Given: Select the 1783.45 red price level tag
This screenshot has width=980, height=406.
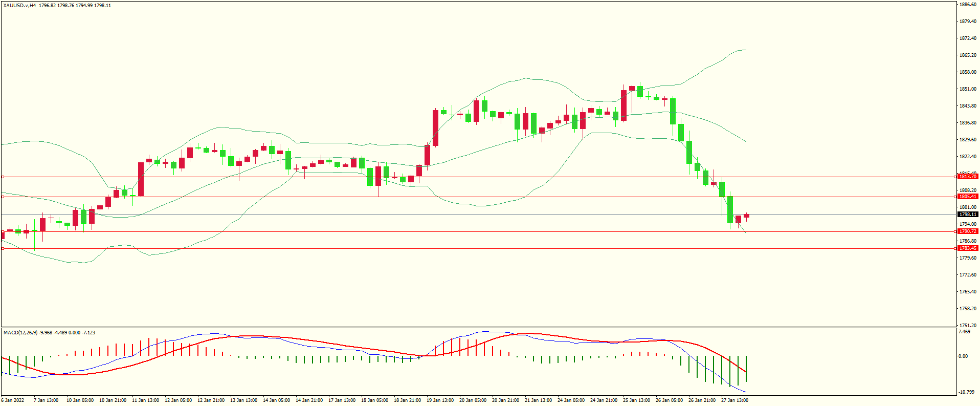Looking at the screenshot, I should tap(968, 248).
